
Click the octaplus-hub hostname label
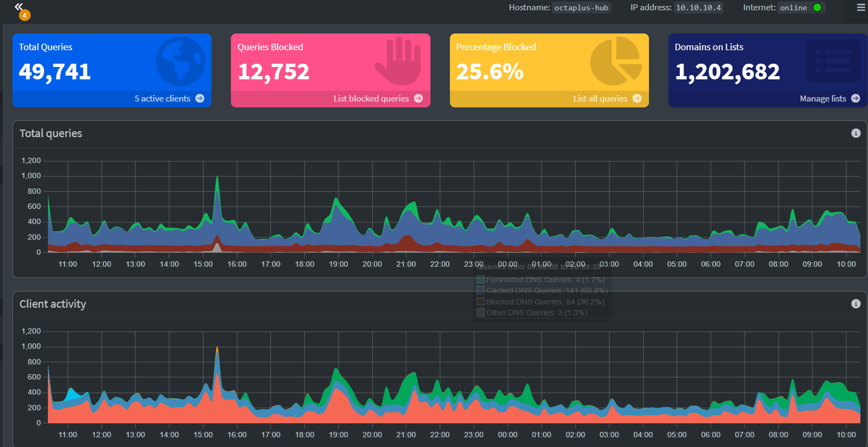point(581,8)
